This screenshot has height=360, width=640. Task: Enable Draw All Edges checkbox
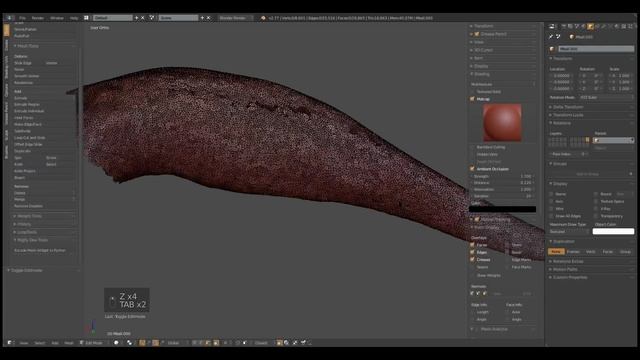click(551, 216)
